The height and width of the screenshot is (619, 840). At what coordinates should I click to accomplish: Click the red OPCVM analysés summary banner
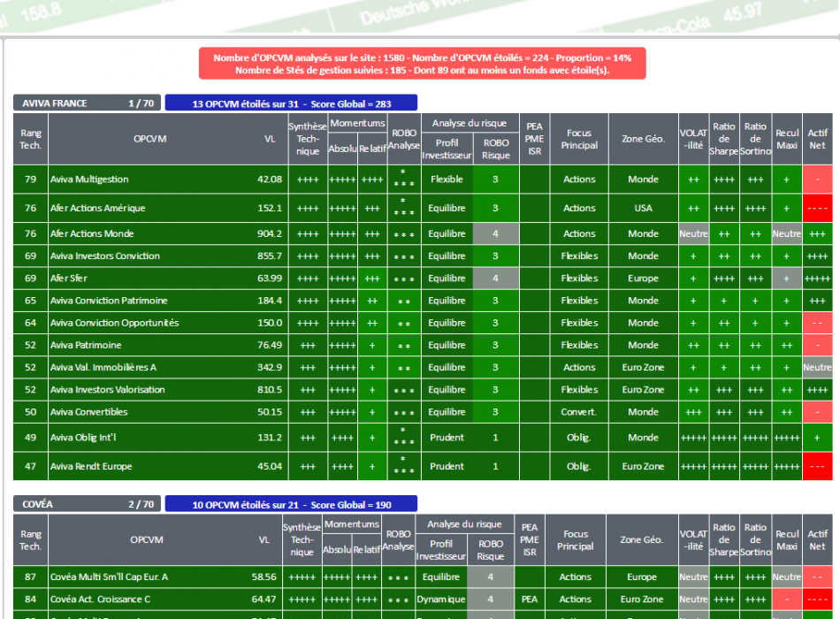coord(422,64)
